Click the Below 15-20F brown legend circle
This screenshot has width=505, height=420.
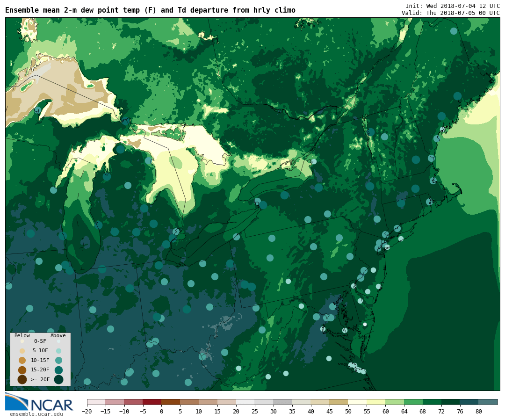pos(22,370)
